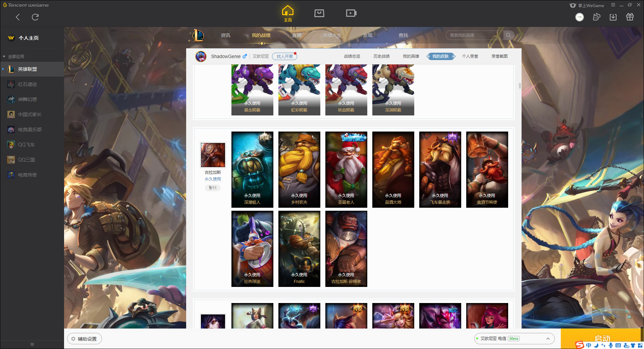Screen dimensions: 644x349
Task: Click the skin list scrollbar thumb
Action: coord(520,86)
